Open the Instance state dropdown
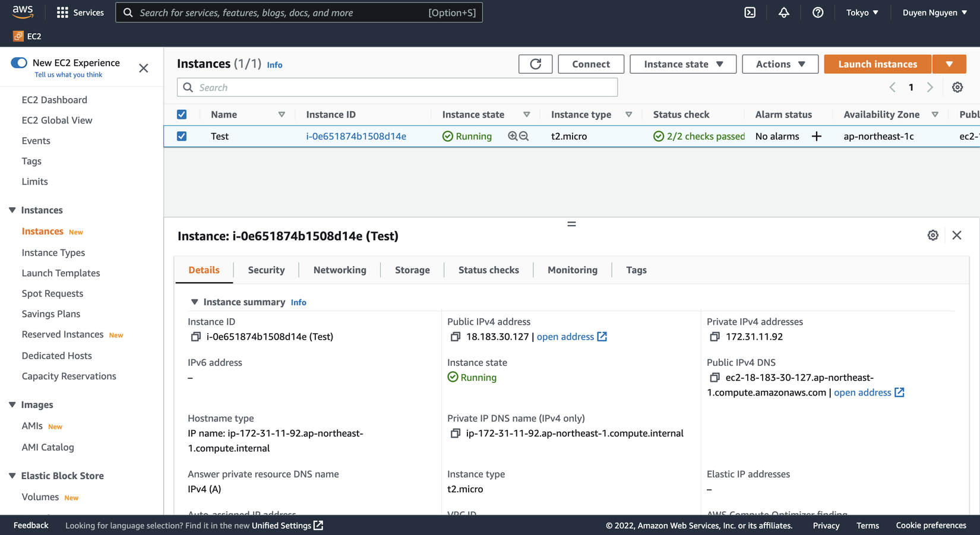The image size is (980, 535). [x=683, y=64]
